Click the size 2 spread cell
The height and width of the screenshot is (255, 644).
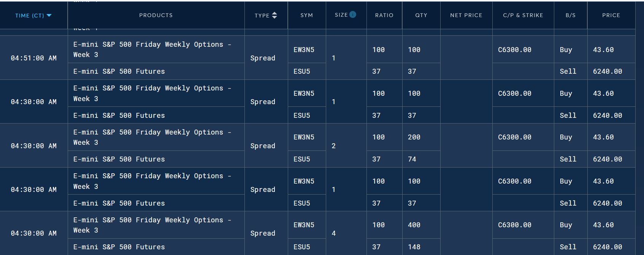pyautogui.click(x=333, y=146)
